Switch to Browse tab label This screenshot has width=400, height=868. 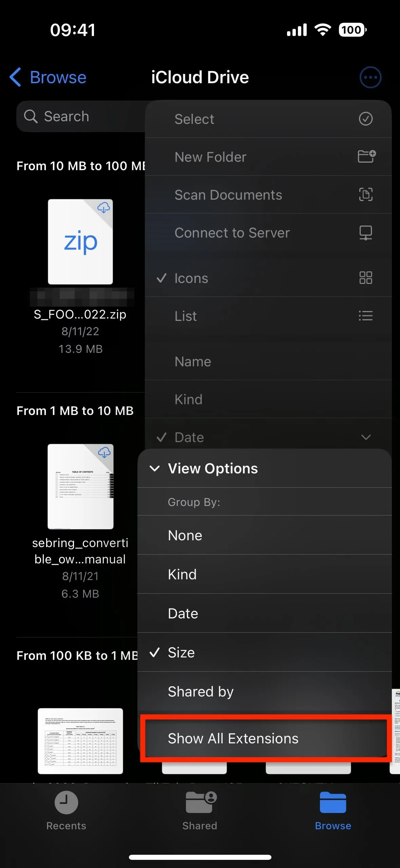[x=333, y=826]
